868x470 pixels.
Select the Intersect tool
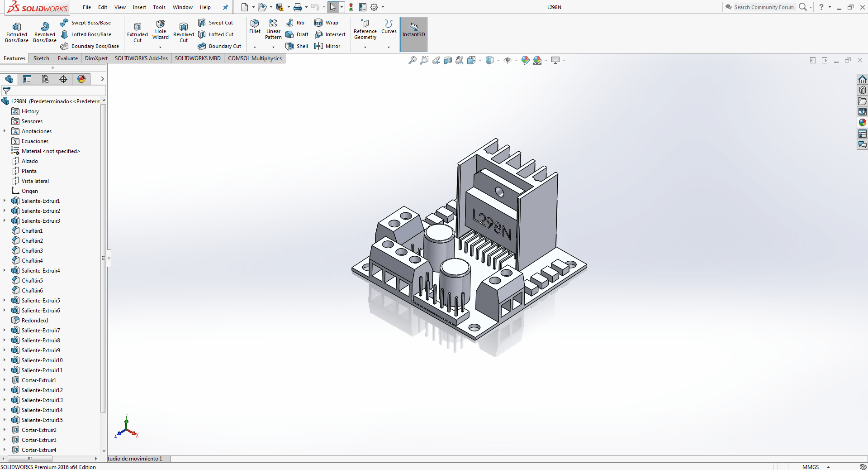pyautogui.click(x=330, y=34)
